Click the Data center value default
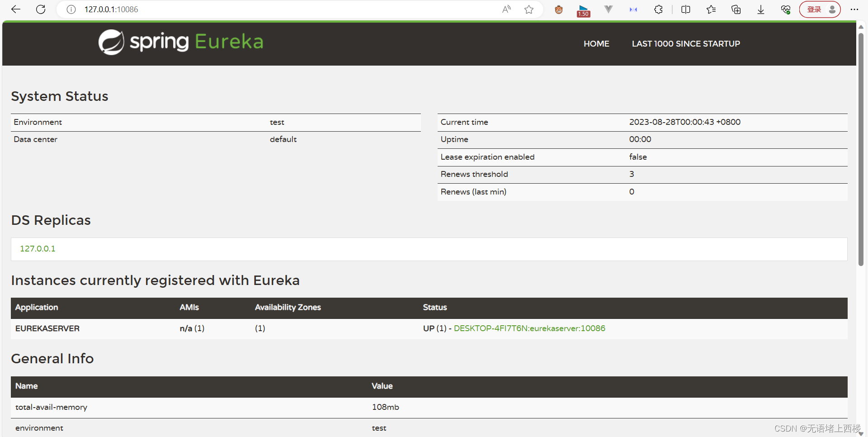The height and width of the screenshot is (437, 868). (x=283, y=139)
